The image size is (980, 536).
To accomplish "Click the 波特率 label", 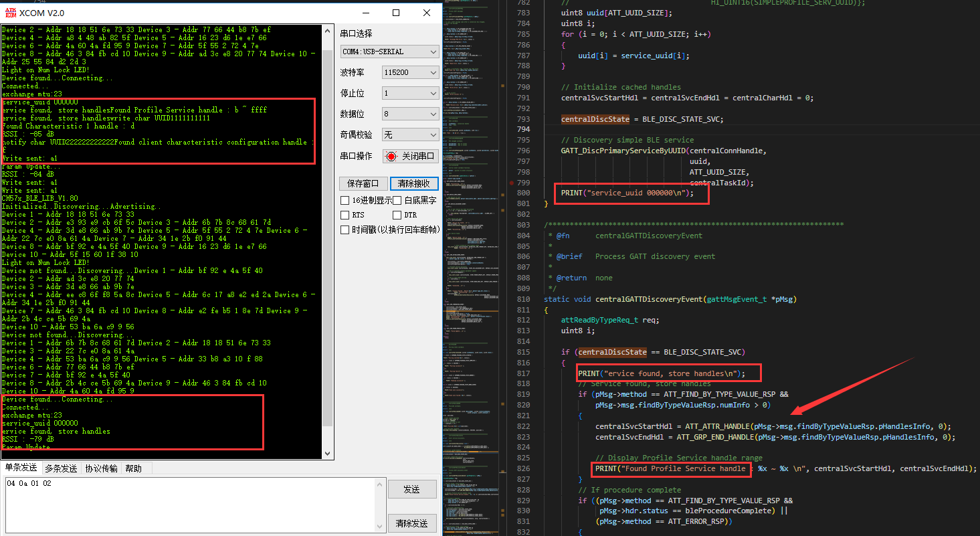I will coord(352,72).
